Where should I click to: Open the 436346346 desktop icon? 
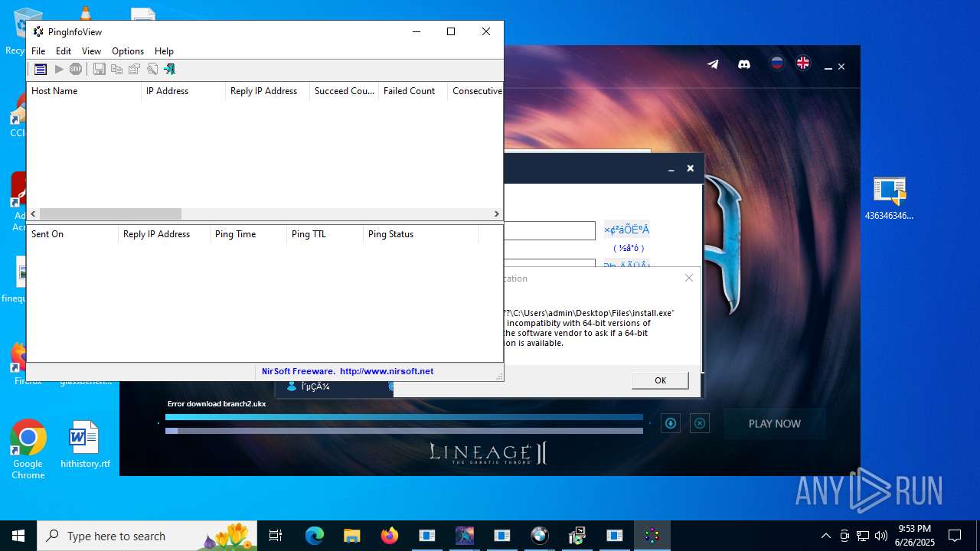889,199
